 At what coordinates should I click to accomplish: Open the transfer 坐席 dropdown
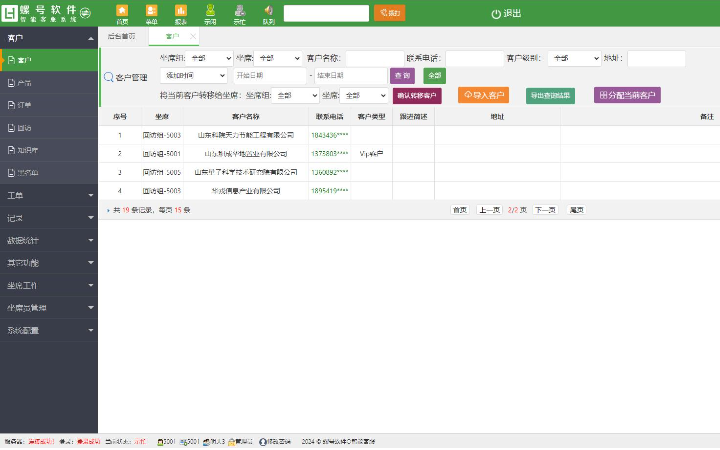(x=364, y=96)
